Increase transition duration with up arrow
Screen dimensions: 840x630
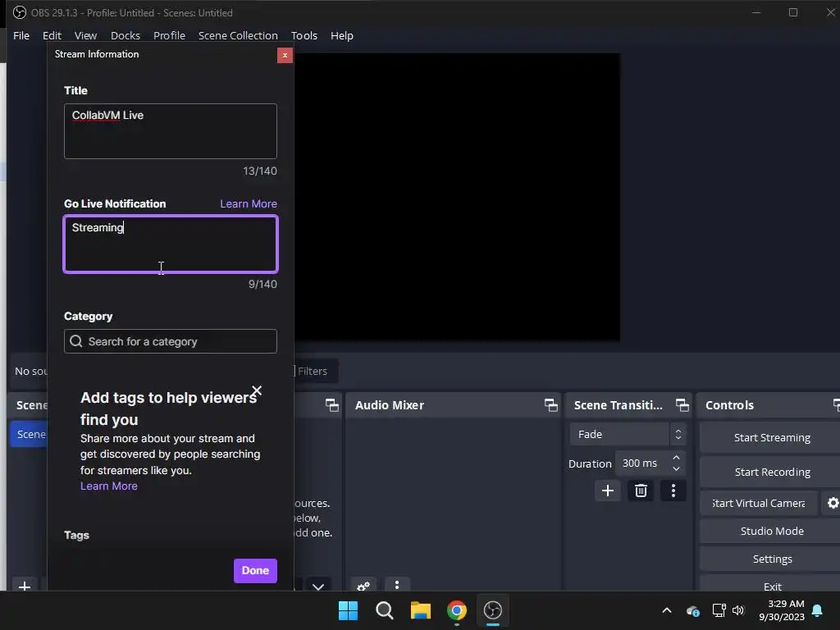point(677,458)
